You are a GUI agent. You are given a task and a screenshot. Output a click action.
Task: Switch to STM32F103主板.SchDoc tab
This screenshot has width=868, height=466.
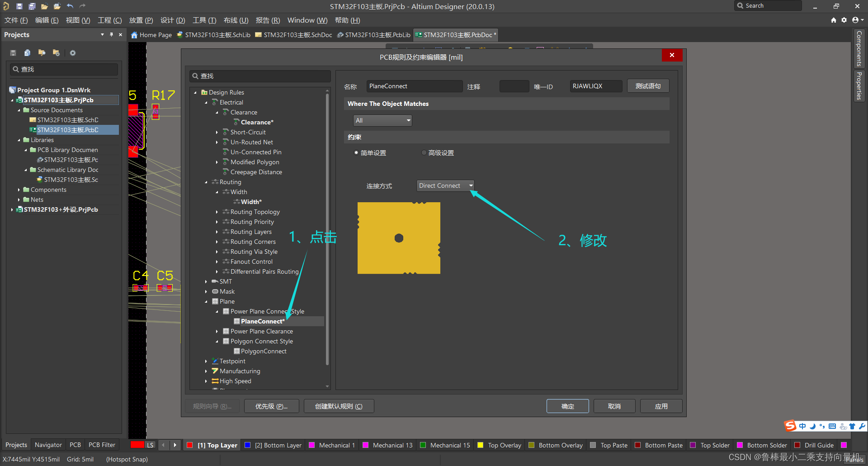294,35
